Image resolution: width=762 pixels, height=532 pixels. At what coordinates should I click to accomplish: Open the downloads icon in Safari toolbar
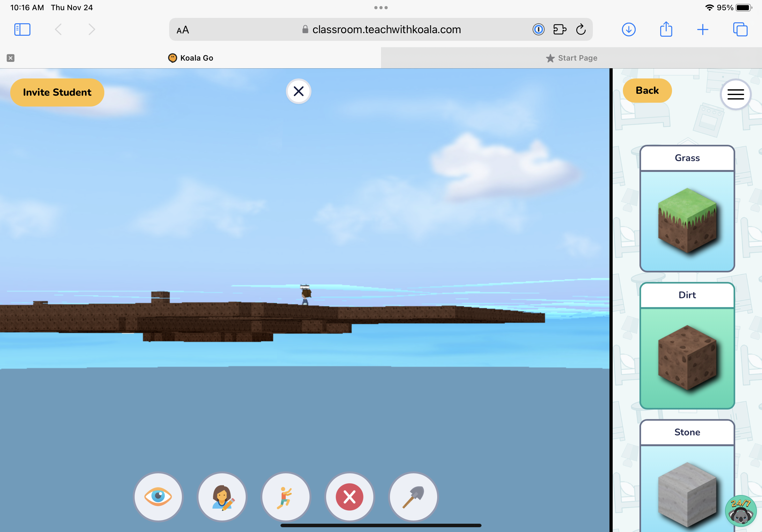click(x=629, y=30)
